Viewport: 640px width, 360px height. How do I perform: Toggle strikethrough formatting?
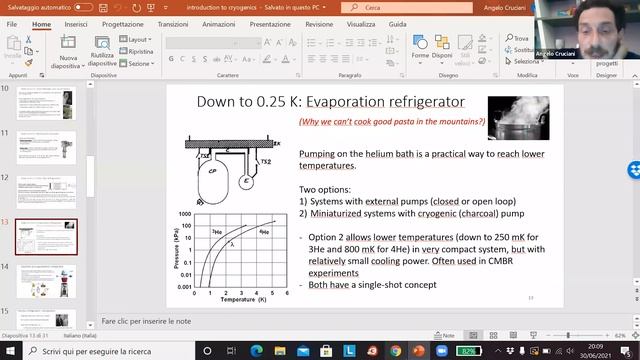coord(216,59)
